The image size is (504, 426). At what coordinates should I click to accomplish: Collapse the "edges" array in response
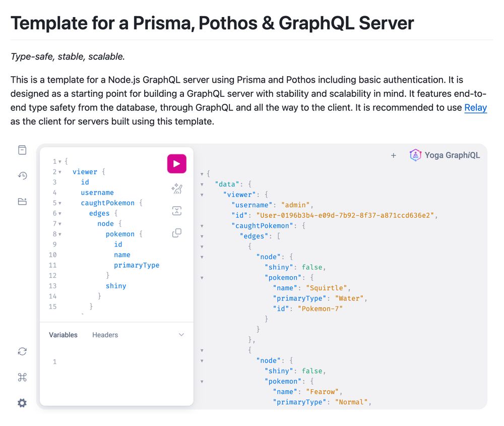[202, 236]
